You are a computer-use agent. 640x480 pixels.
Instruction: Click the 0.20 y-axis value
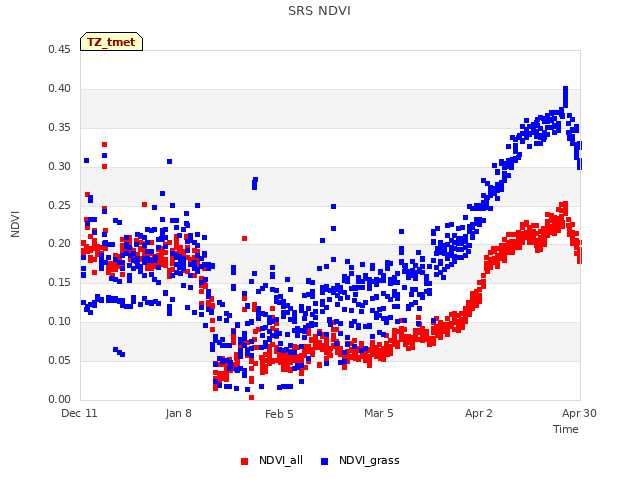(x=59, y=243)
